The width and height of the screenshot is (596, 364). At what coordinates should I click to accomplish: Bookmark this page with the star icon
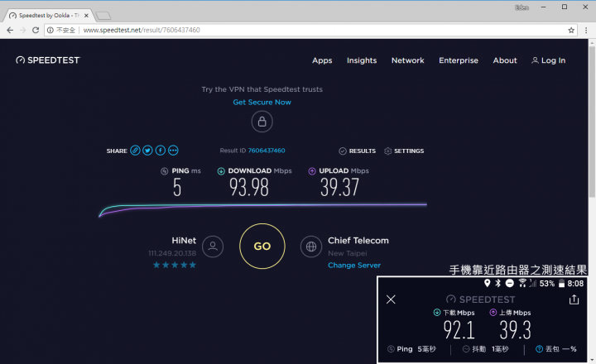(571, 30)
